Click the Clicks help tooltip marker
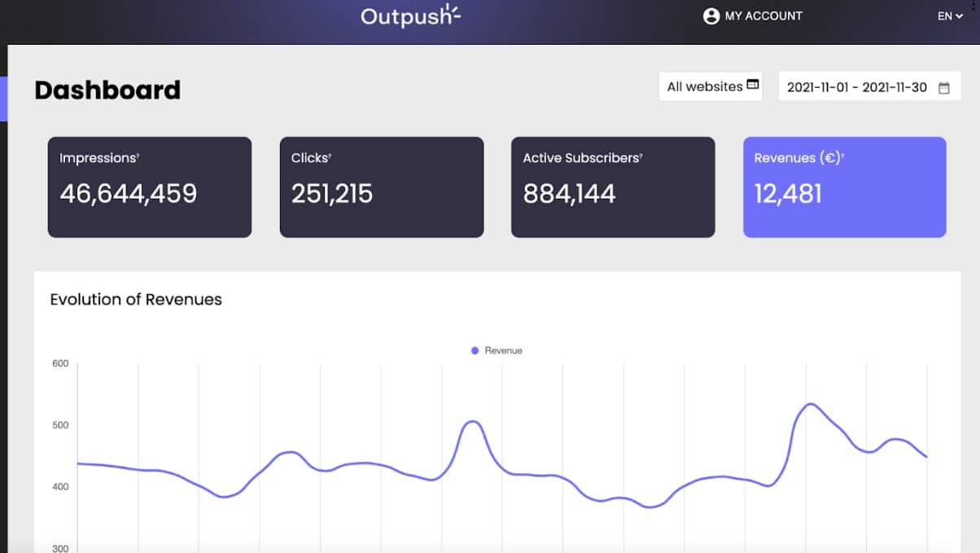The height and width of the screenshot is (553, 980). tap(330, 155)
